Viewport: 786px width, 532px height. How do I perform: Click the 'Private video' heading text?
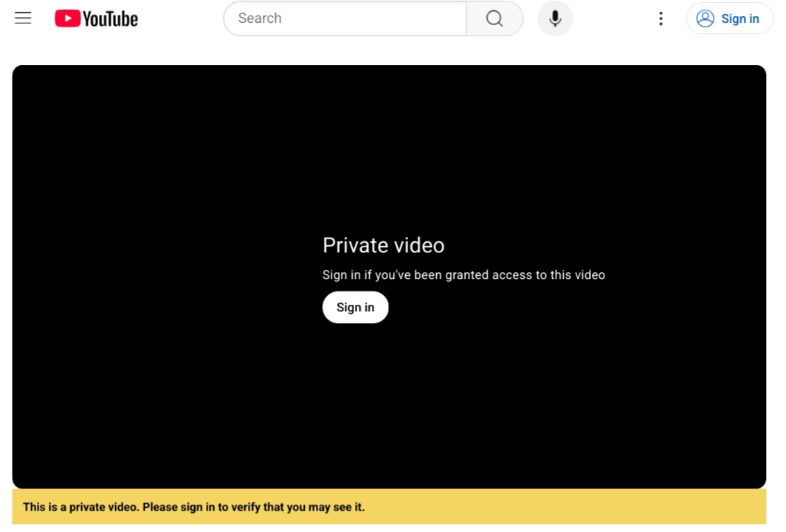[384, 246]
